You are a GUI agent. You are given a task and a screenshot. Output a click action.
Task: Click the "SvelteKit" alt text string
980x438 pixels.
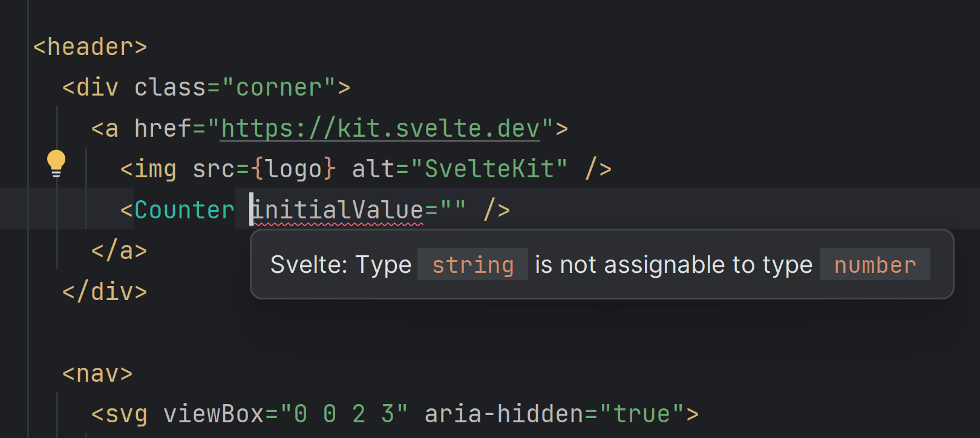(489, 169)
